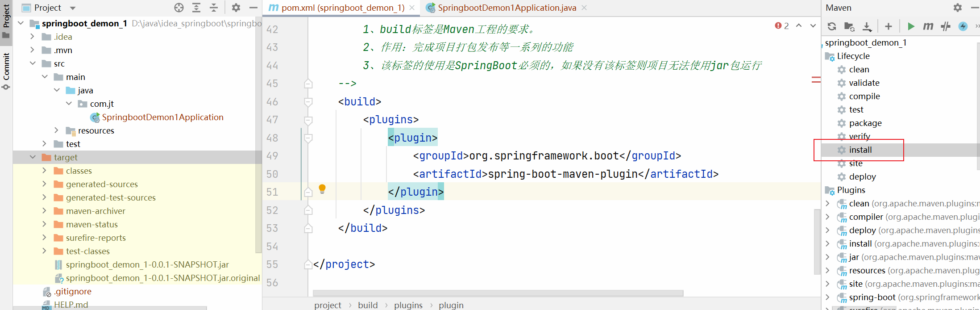Click the editor horizontal scrollbar
The image size is (980, 310).
click(498, 293)
